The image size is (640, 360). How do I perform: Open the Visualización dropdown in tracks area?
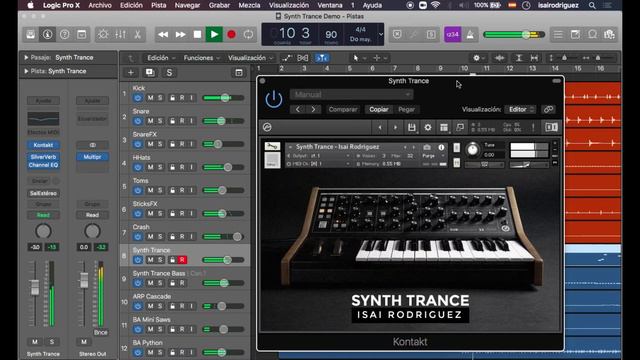click(x=250, y=58)
